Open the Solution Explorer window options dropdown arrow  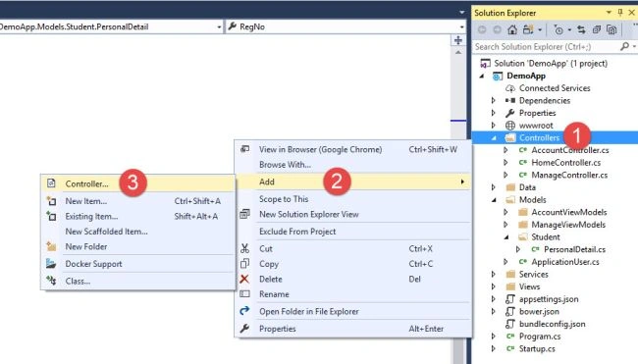(609, 13)
